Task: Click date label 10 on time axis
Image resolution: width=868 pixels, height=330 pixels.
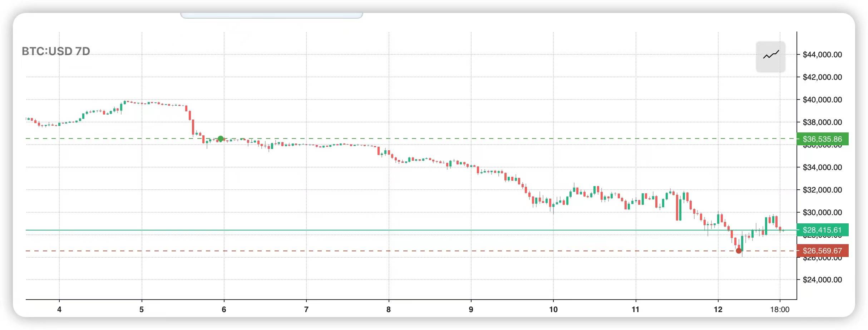Action: 553,309
